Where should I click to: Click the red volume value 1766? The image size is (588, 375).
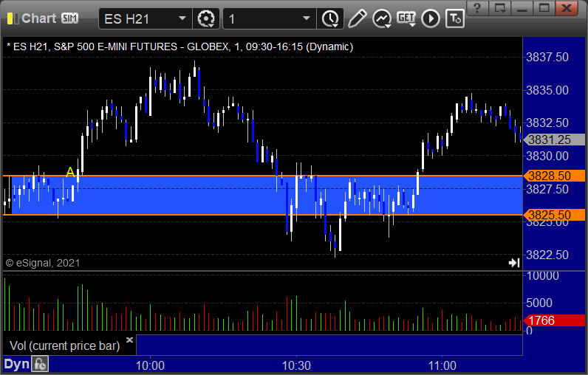click(554, 320)
